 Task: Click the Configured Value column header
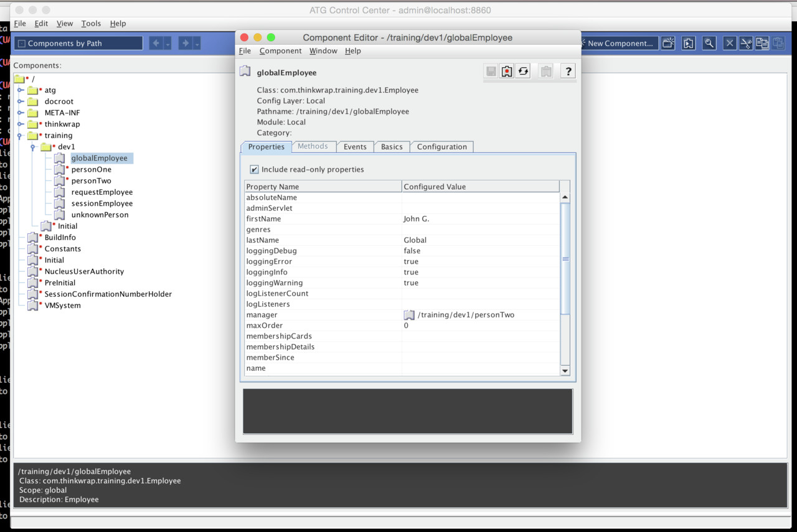tap(481, 186)
